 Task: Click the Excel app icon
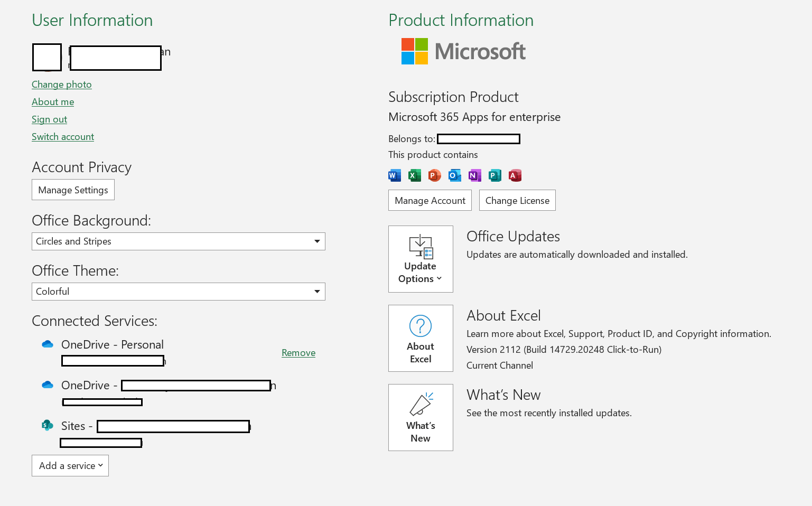coord(415,175)
